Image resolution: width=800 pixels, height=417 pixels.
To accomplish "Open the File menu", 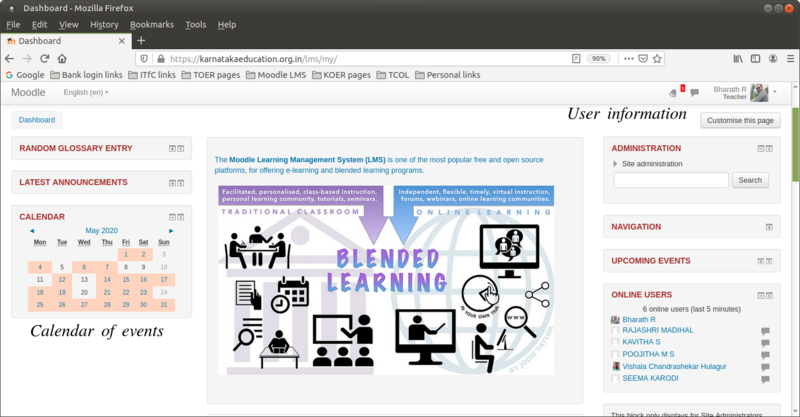I will pos(13,24).
